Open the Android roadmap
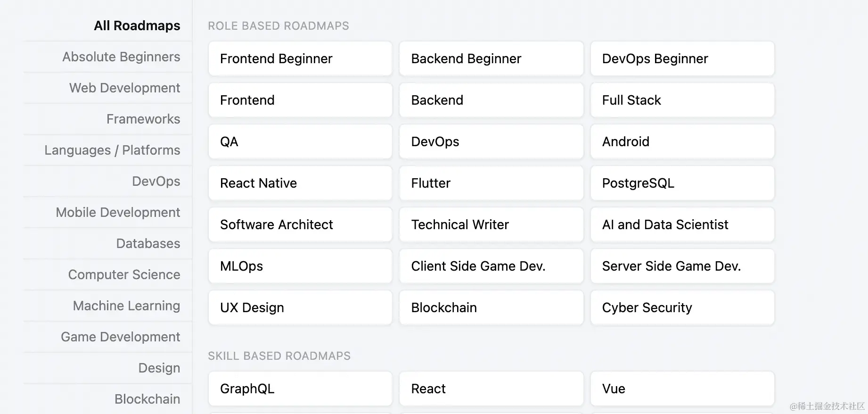Screen dimensions: 868x414 (x=682, y=141)
